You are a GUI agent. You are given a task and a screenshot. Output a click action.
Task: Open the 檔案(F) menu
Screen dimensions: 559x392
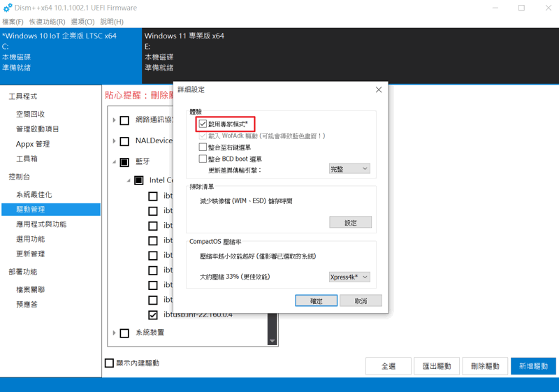point(13,22)
